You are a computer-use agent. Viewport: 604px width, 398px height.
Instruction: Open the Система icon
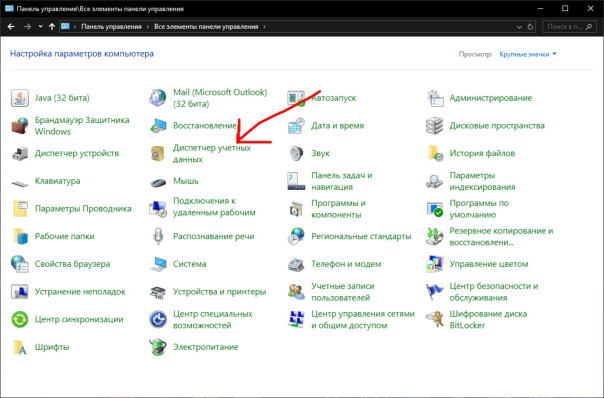158,264
